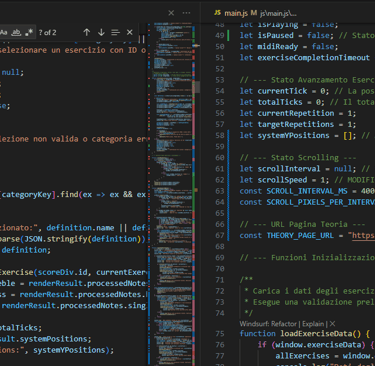The height and width of the screenshot is (366, 375).
Task: Go to next match arrow
Action: coord(101,32)
